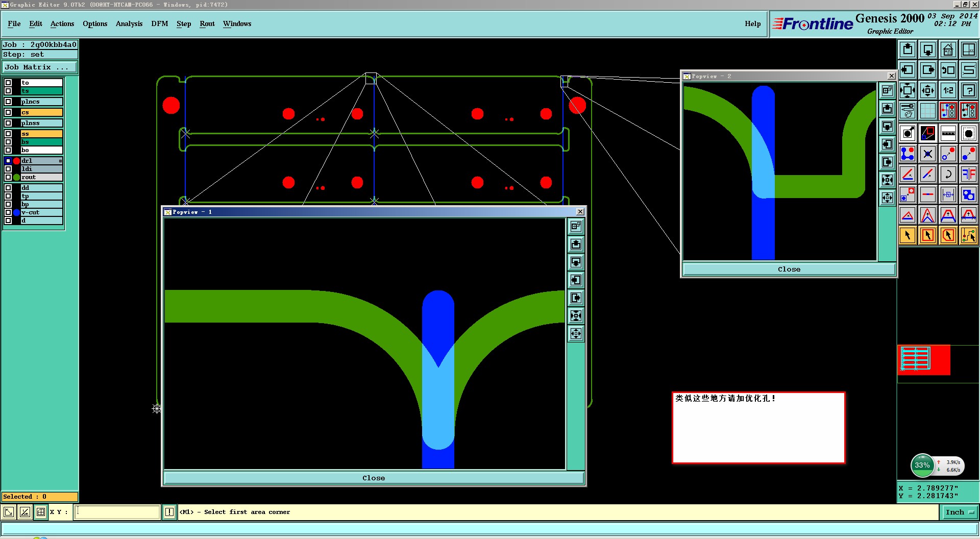Toggle the 'cs' layer checkbox
The image size is (980, 539).
point(8,112)
